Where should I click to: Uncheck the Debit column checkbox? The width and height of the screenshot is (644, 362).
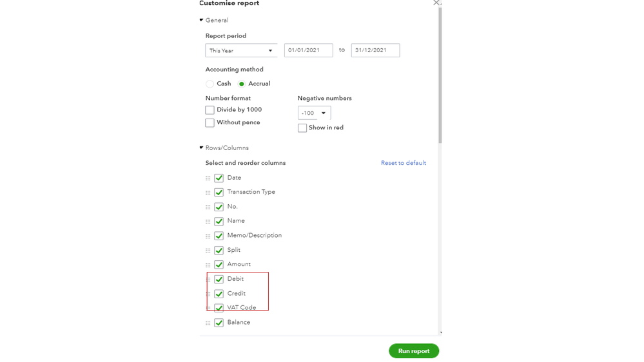tap(219, 280)
